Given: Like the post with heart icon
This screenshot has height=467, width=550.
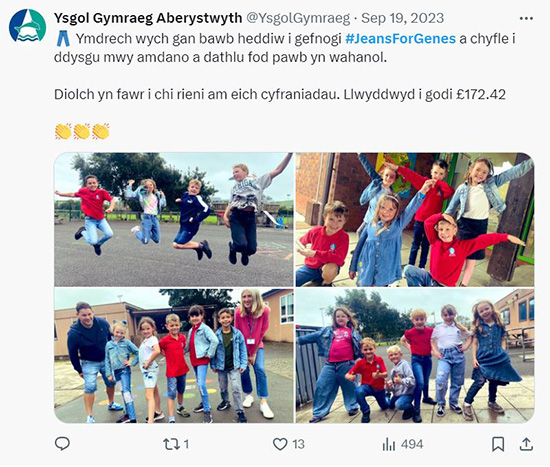Looking at the screenshot, I should click(280, 444).
